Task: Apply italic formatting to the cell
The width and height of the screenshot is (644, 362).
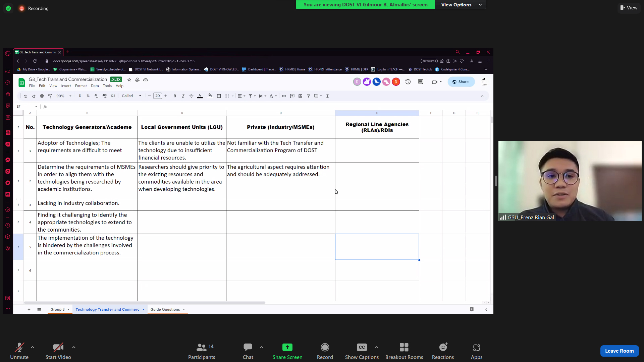Action: [183, 96]
